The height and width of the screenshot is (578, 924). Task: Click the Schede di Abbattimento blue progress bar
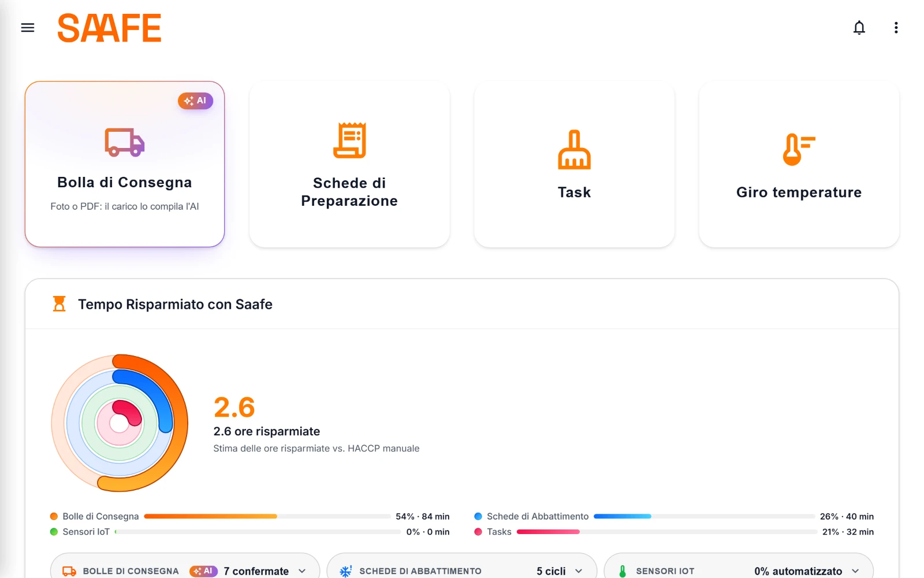click(x=704, y=516)
